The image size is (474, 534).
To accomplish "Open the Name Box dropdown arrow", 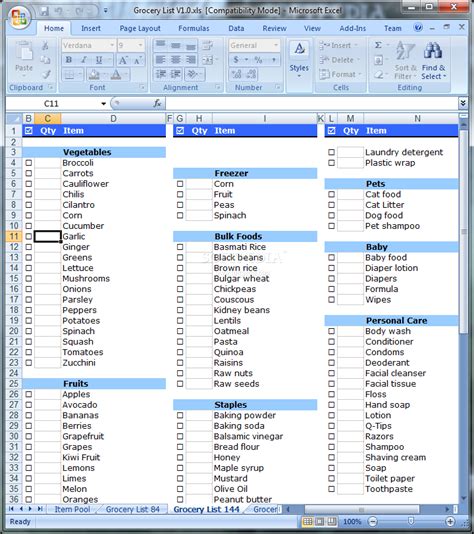I will [104, 104].
